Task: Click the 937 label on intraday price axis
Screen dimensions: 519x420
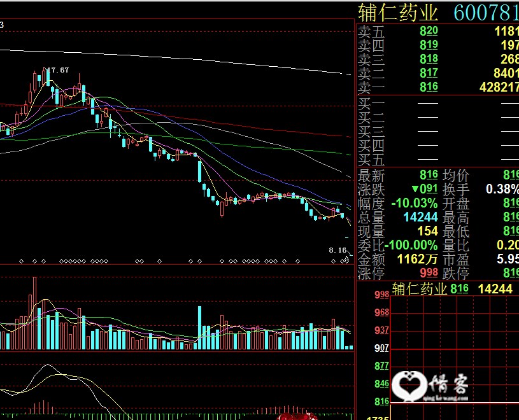Action: [381, 330]
